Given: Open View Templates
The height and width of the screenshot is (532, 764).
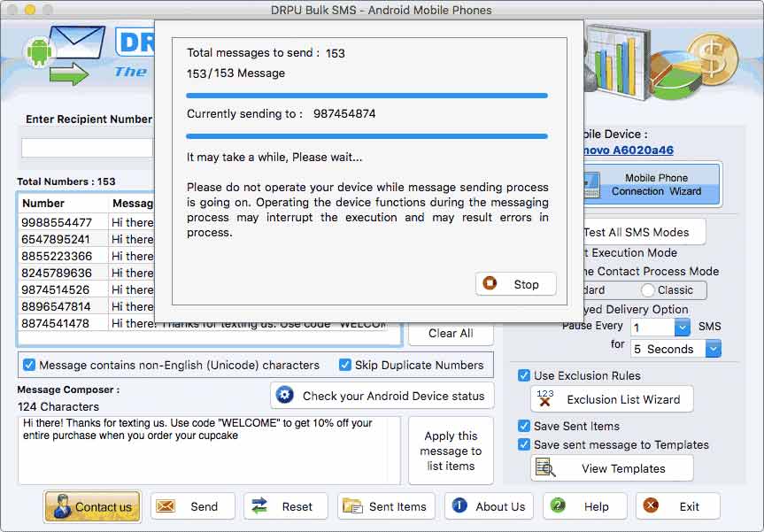Looking at the screenshot, I should coord(611,468).
